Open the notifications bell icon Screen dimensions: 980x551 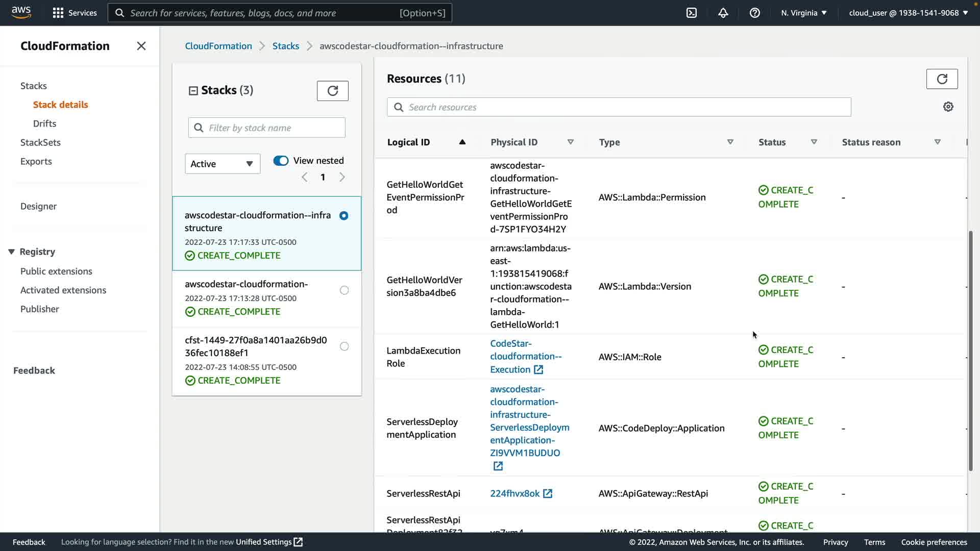(x=723, y=13)
